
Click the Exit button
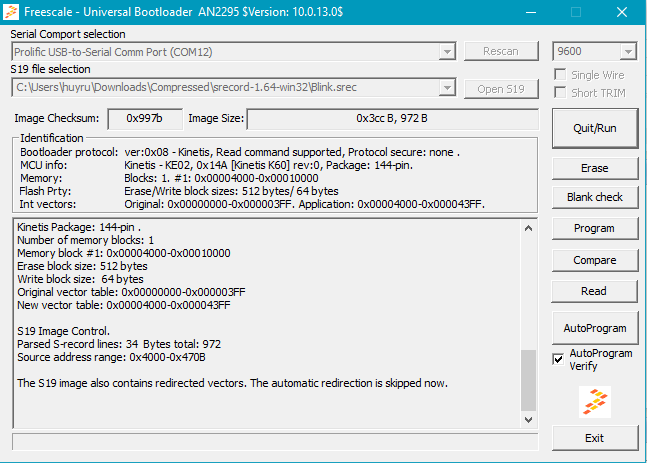coord(595,438)
